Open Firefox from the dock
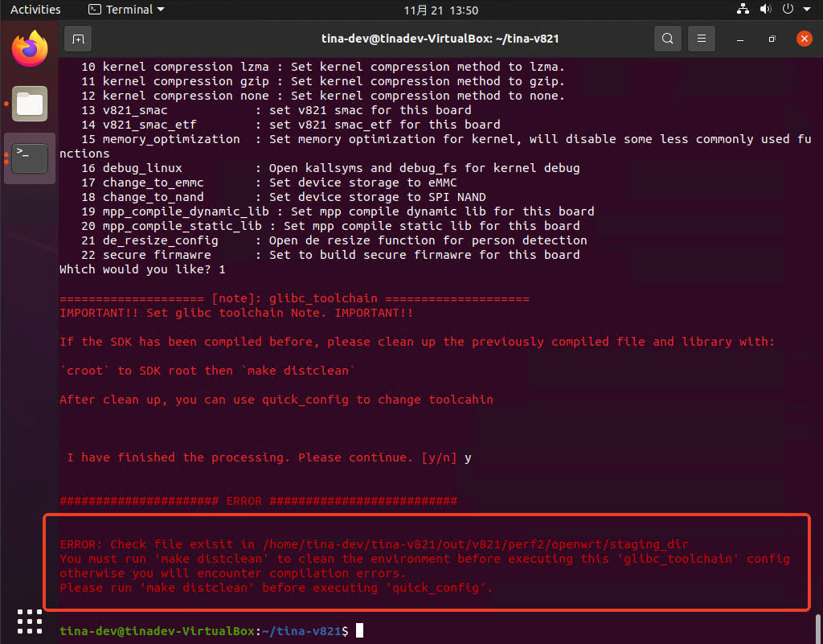The image size is (823, 644). pyautogui.click(x=30, y=48)
